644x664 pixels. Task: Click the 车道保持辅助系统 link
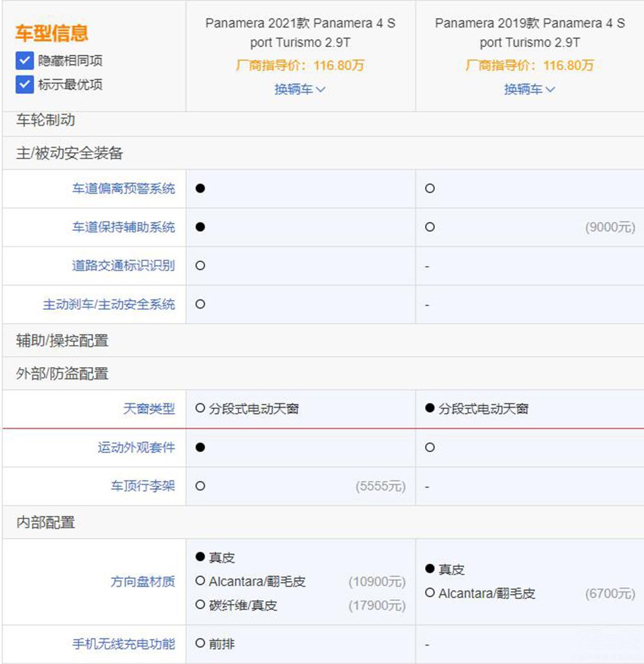123,227
